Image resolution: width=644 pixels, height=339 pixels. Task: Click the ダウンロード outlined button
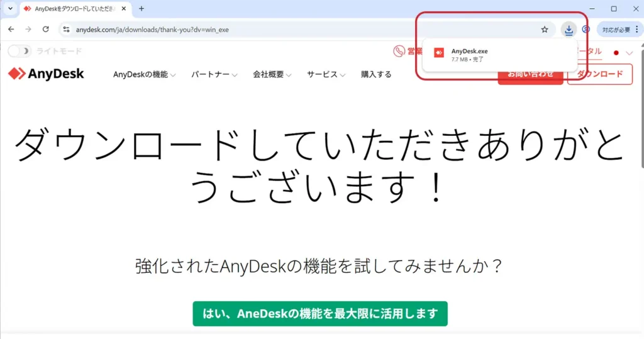[599, 74]
